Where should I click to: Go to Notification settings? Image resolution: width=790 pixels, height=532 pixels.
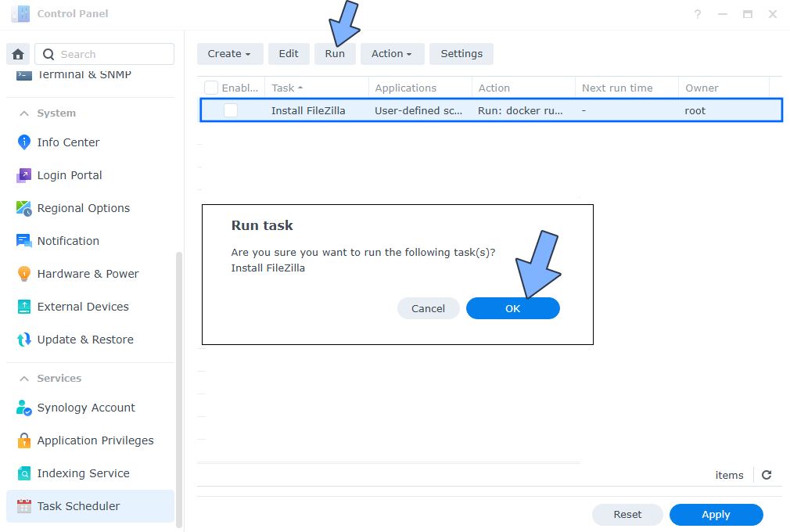68,241
